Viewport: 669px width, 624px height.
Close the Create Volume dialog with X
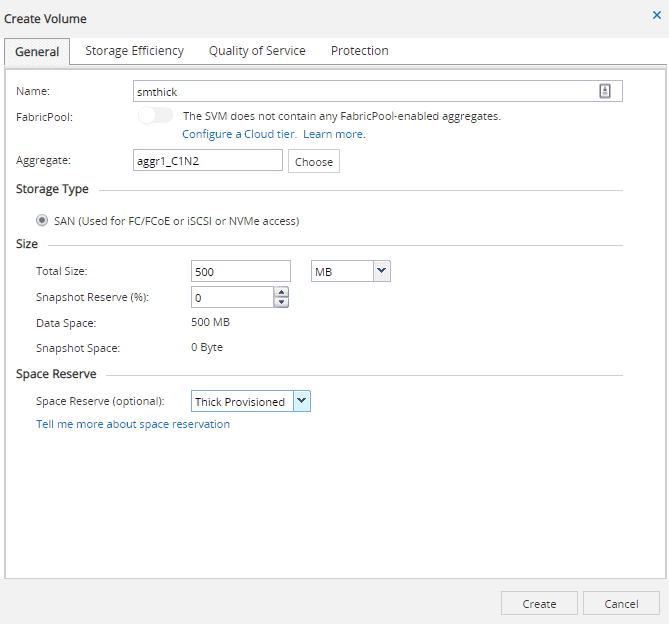(x=656, y=15)
